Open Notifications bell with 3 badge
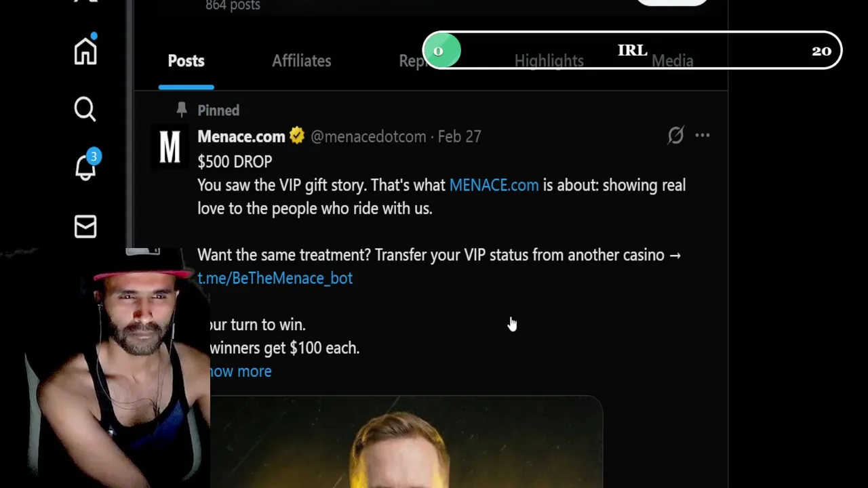This screenshot has width=868, height=488. point(86,165)
